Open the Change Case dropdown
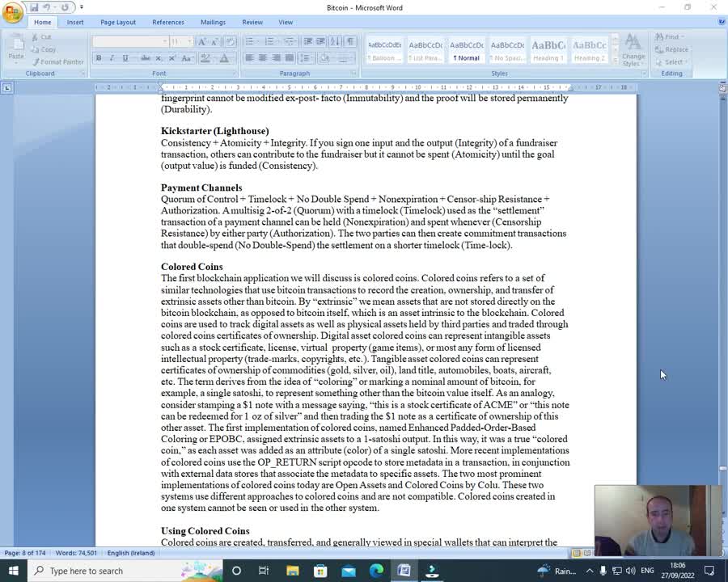This screenshot has width=728, height=582. point(187,58)
